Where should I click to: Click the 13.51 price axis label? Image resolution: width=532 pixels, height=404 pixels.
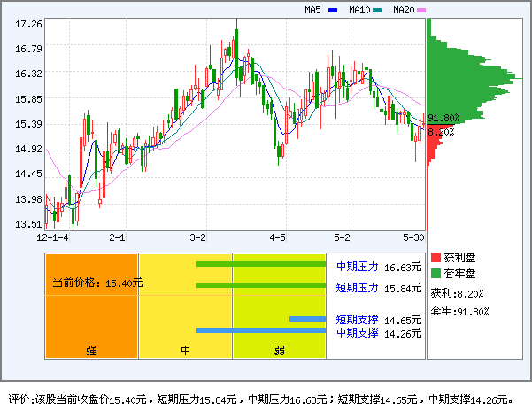28,224
